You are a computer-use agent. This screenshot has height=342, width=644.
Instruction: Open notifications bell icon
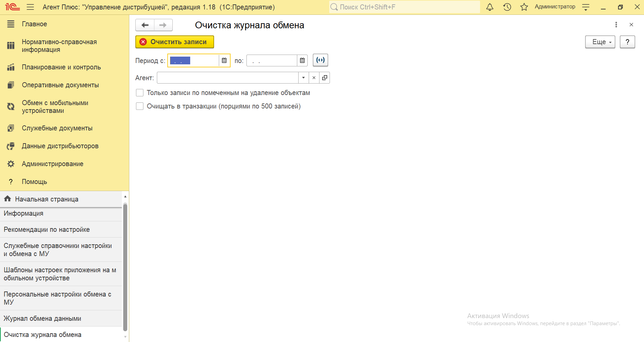point(490,7)
